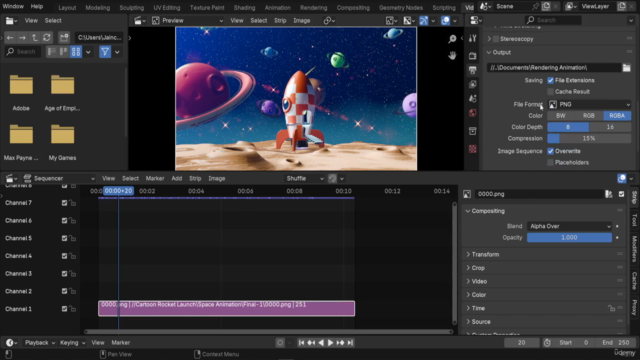Viewport: 640px width, 360px height.
Task: Go back in file browser history
Action: [x=10, y=38]
